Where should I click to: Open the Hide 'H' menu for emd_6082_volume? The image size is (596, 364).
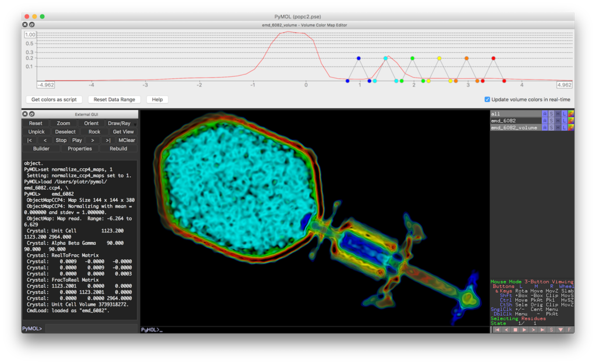click(558, 127)
